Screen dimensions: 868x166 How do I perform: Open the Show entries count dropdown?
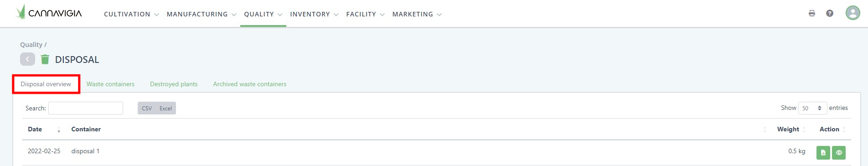point(812,108)
